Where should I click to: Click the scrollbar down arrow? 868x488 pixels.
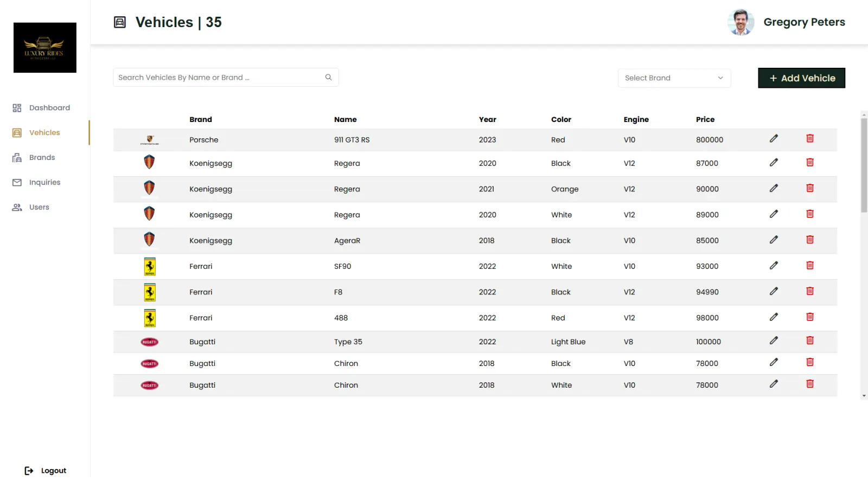864,396
